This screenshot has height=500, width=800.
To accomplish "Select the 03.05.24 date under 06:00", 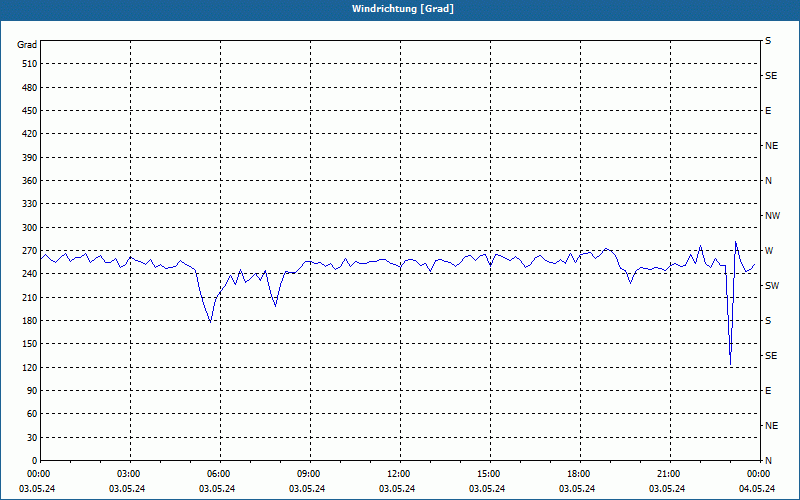I will 217,489.
